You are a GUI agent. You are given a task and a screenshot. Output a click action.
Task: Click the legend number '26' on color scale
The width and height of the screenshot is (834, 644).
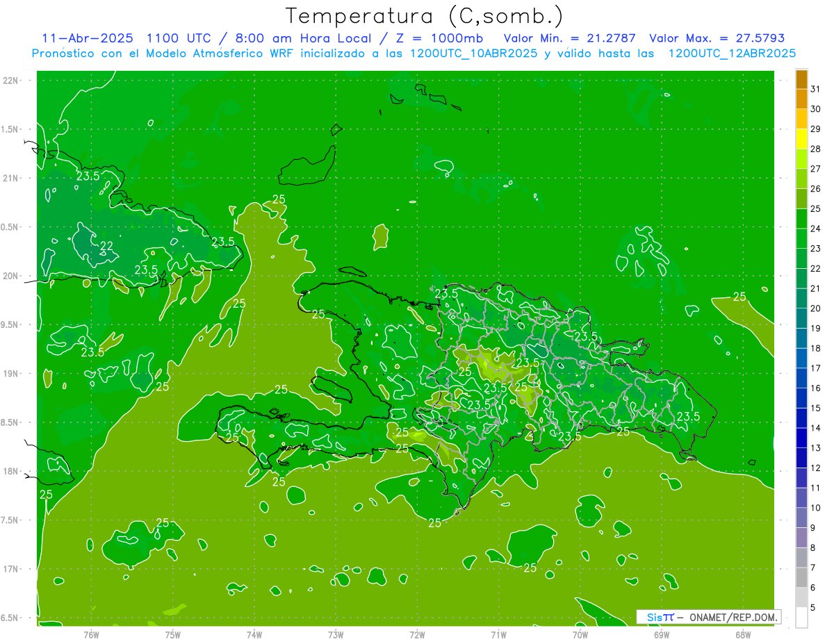click(815, 189)
